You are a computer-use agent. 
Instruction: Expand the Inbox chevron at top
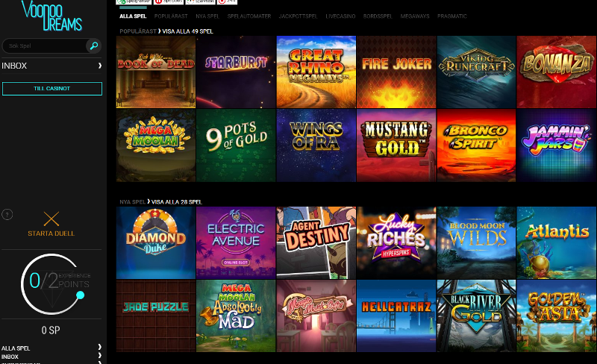tap(100, 66)
